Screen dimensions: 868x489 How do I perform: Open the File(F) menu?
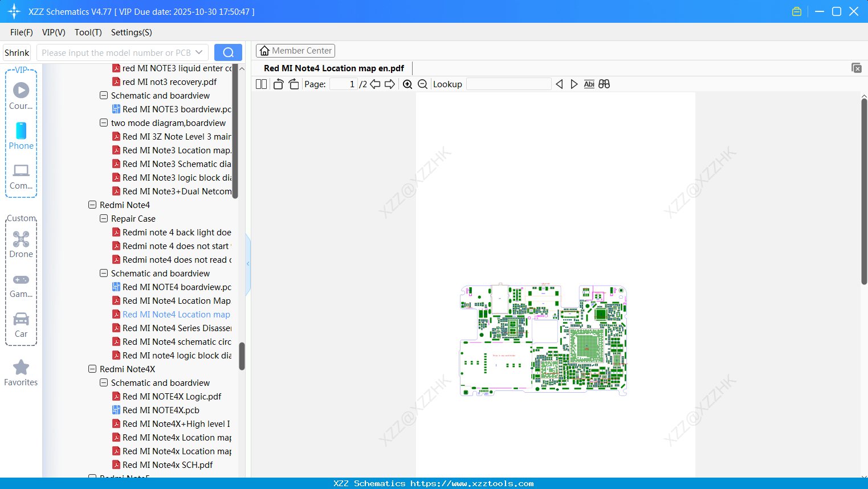point(22,32)
